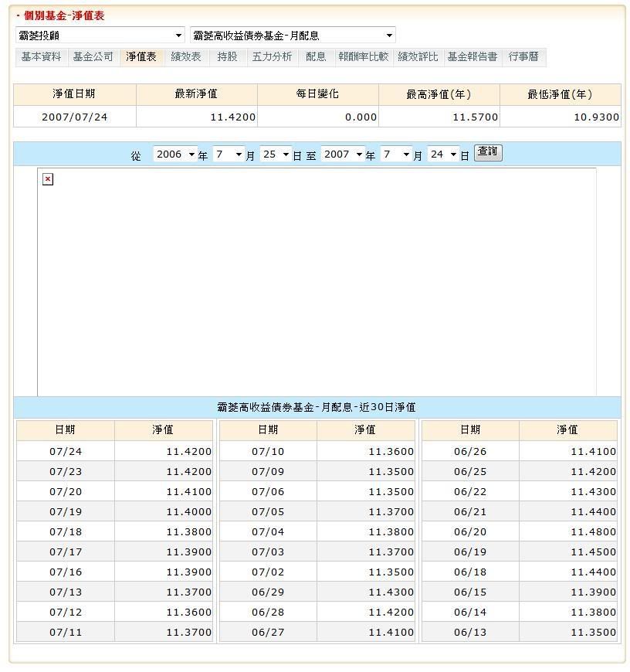Open the 基金報告書 tab

pyautogui.click(x=472, y=57)
